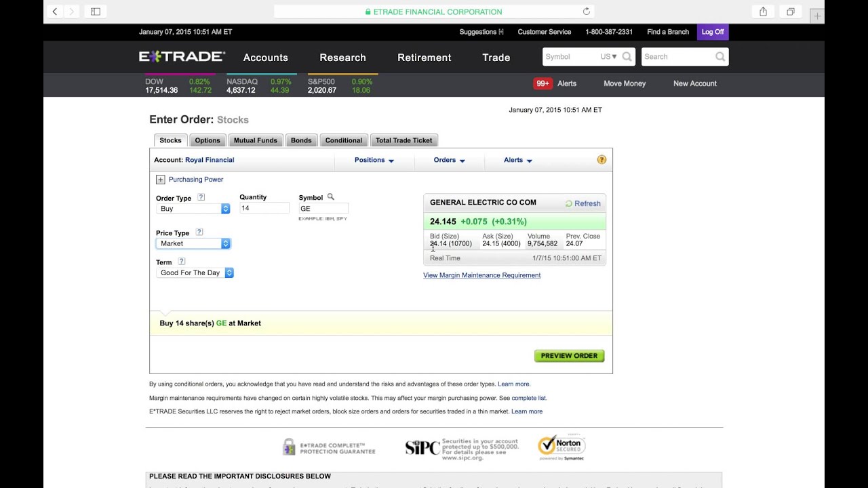Open Term help icon

coord(181,261)
